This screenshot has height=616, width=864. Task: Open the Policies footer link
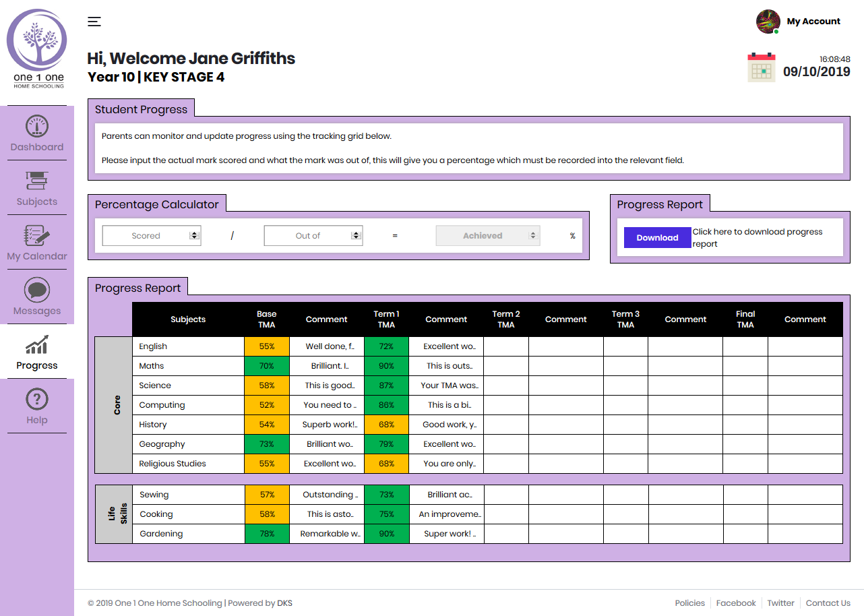click(x=689, y=603)
